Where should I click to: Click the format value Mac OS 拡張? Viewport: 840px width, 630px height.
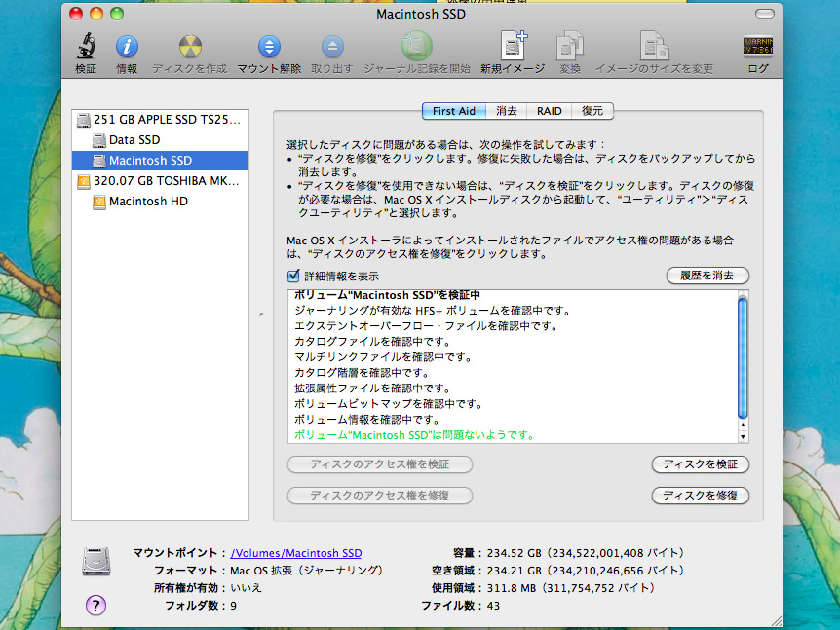click(x=306, y=571)
